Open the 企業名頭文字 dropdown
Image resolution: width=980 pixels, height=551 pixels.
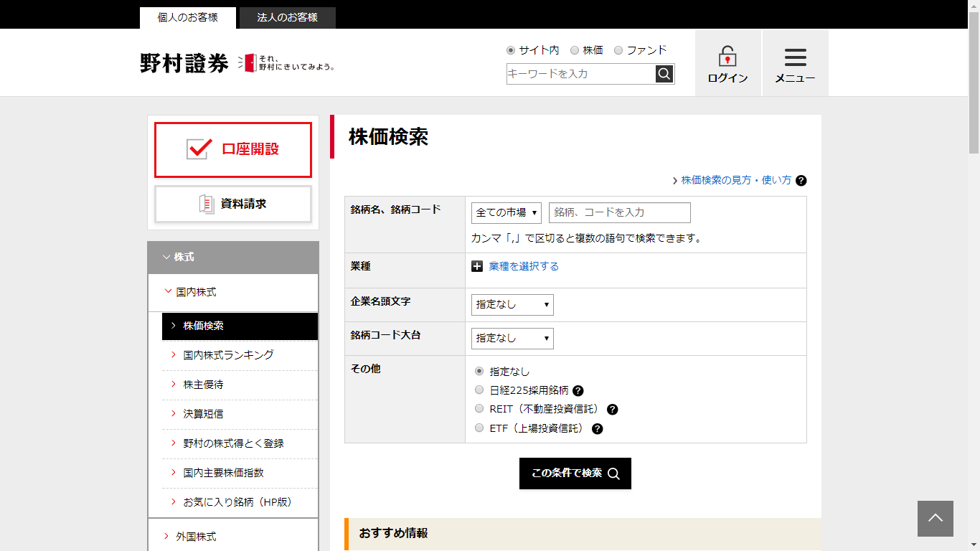512,304
